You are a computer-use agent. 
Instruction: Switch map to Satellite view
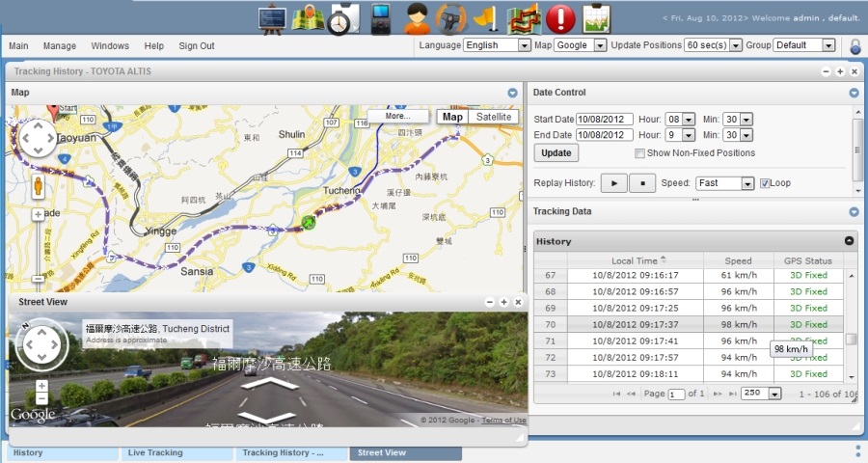click(x=494, y=117)
